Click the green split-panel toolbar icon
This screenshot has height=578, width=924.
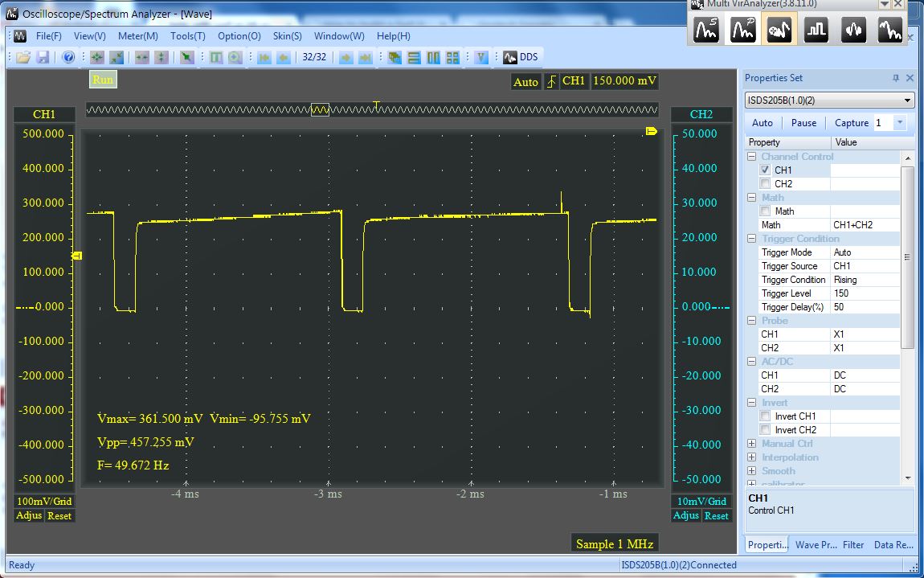coord(216,57)
